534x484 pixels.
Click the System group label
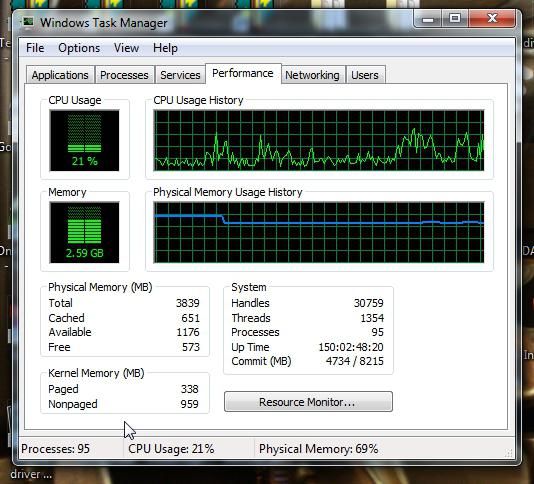[x=249, y=287]
